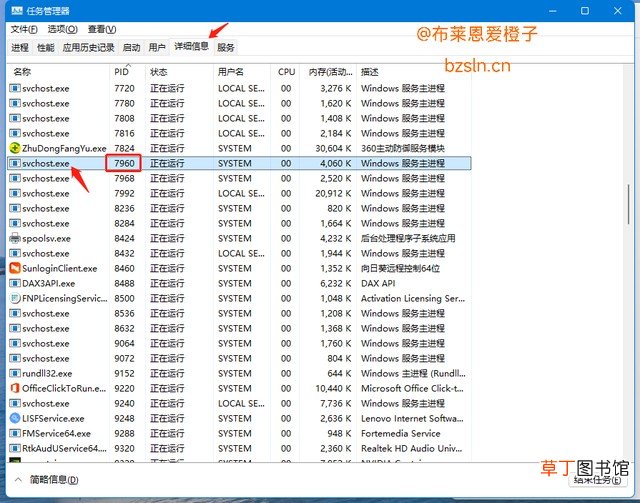Sort by the CPU column header

[285, 72]
